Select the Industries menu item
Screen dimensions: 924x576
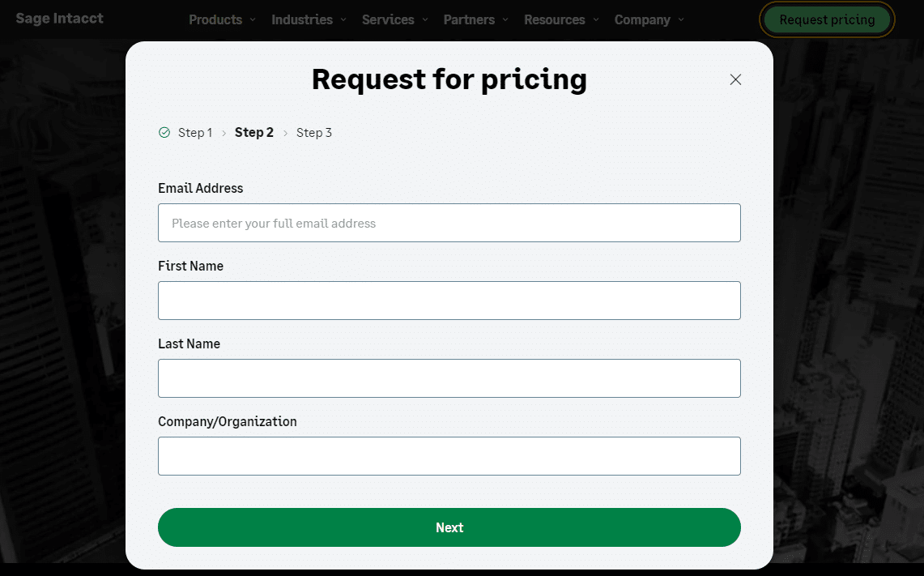pos(301,19)
